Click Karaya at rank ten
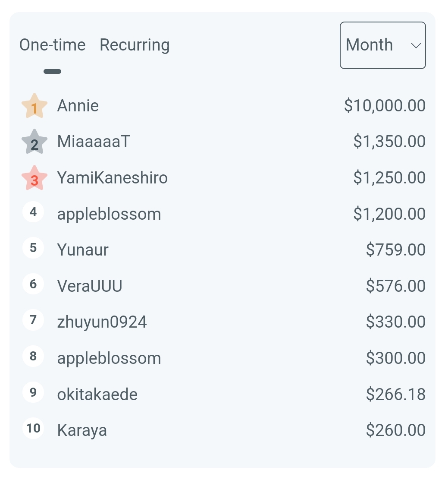The width and height of the screenshot is (448, 480). (82, 430)
